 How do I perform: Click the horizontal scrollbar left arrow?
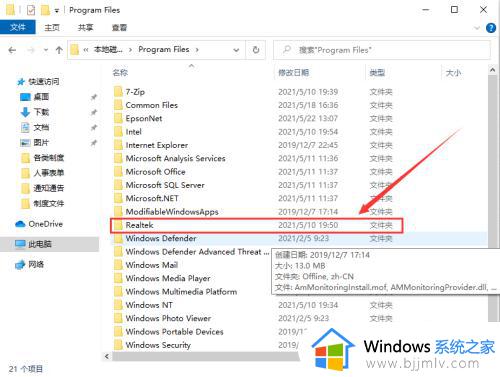coord(107,356)
